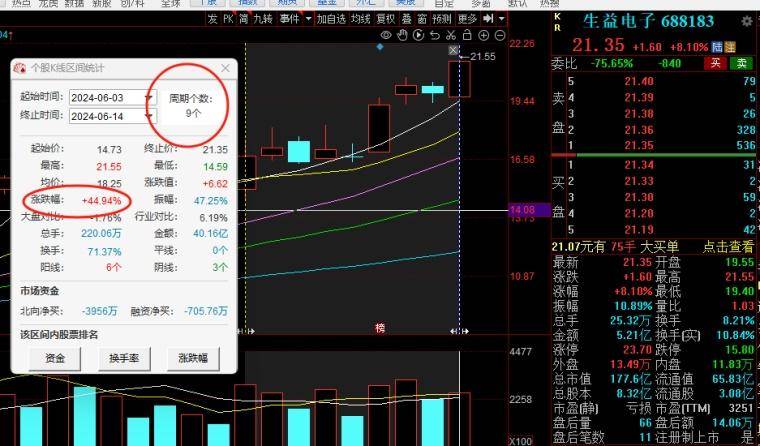Click sell level 1 price 21.35
Image resolution: width=760 pixels, height=446 pixels.
pos(639,145)
